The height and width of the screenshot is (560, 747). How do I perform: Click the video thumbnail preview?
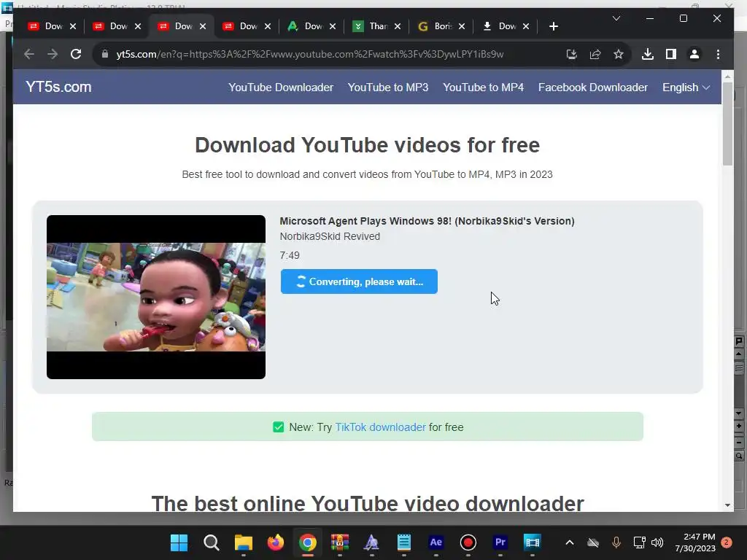[156, 297]
